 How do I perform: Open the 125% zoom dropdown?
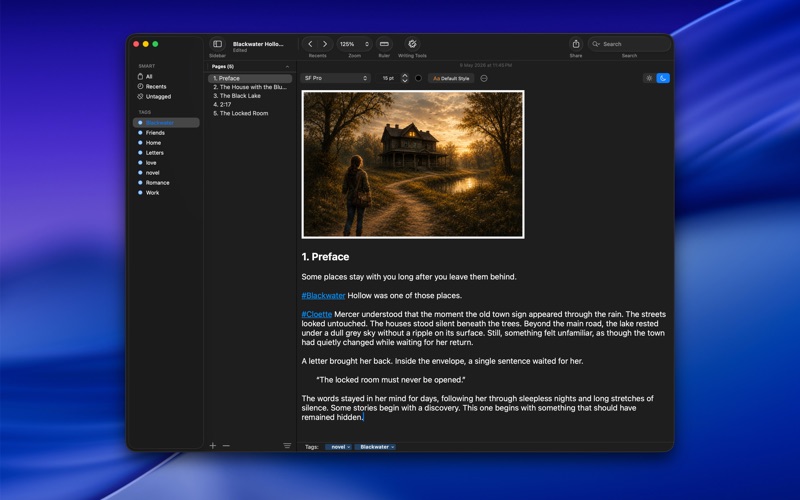(x=354, y=44)
